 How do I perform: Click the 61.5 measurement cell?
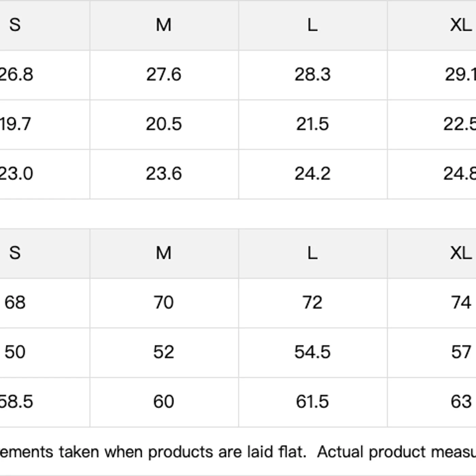(312, 402)
